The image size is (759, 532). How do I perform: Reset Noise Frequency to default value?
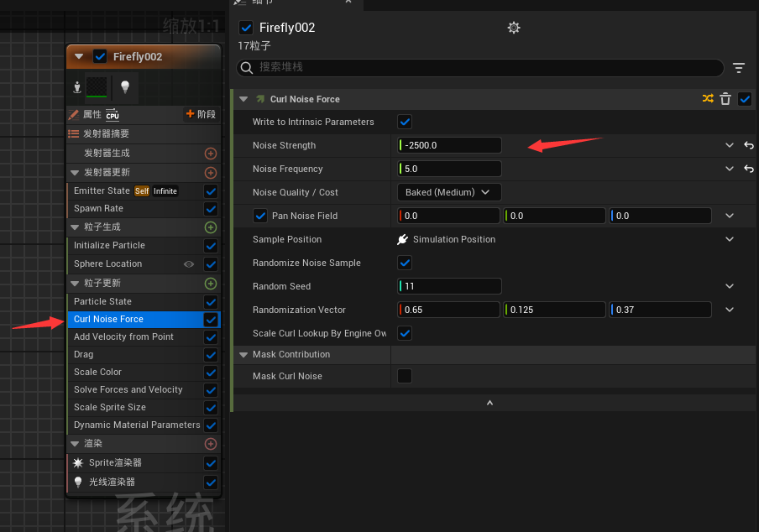[748, 169]
